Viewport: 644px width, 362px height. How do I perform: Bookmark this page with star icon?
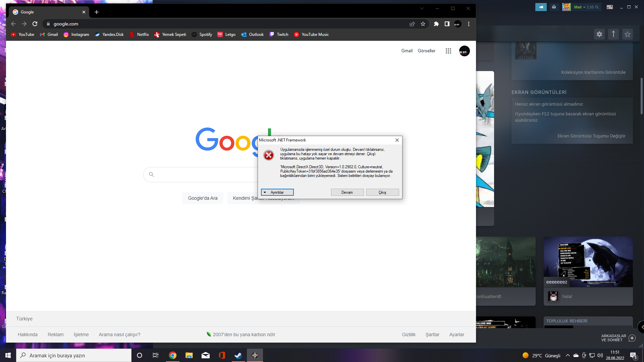[x=423, y=24]
